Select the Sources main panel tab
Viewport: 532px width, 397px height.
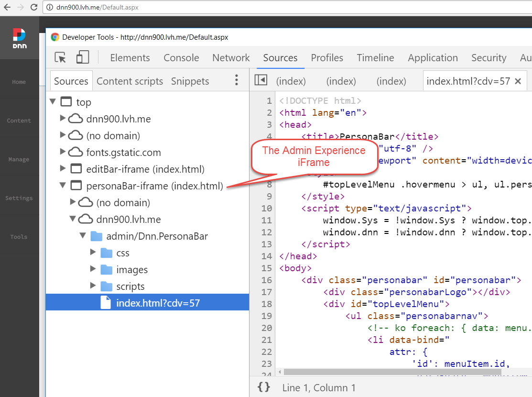(x=280, y=58)
